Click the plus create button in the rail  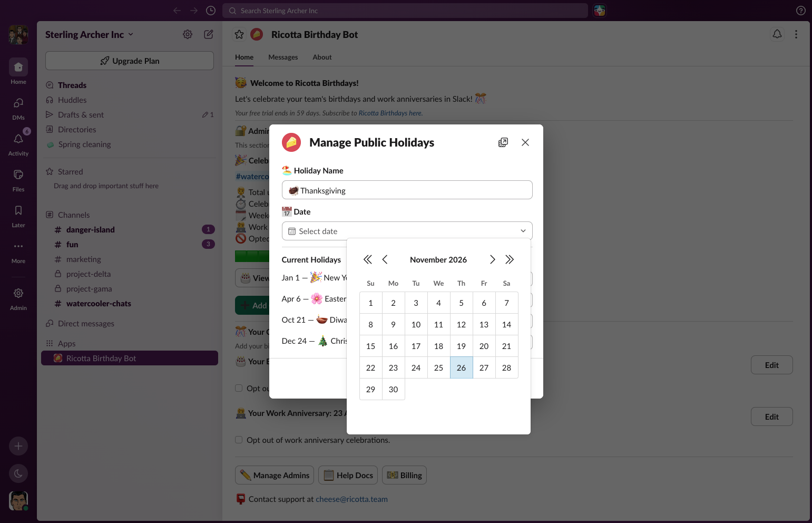[x=18, y=446]
